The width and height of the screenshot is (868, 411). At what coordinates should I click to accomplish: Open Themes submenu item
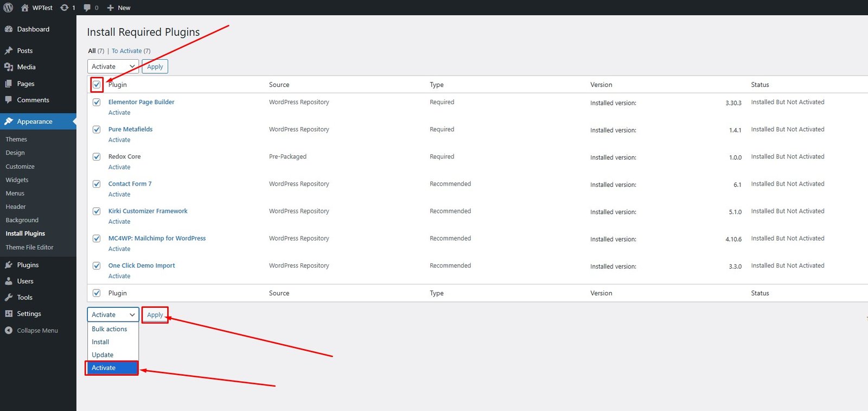click(16, 140)
